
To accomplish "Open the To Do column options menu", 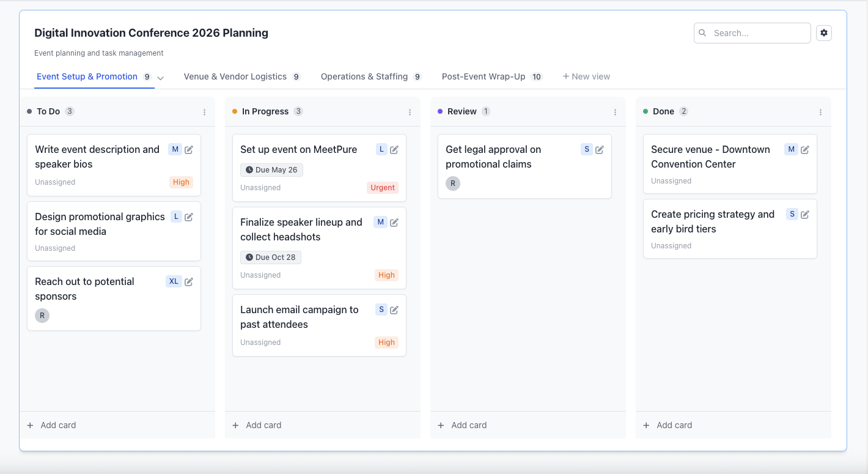I will coord(204,111).
